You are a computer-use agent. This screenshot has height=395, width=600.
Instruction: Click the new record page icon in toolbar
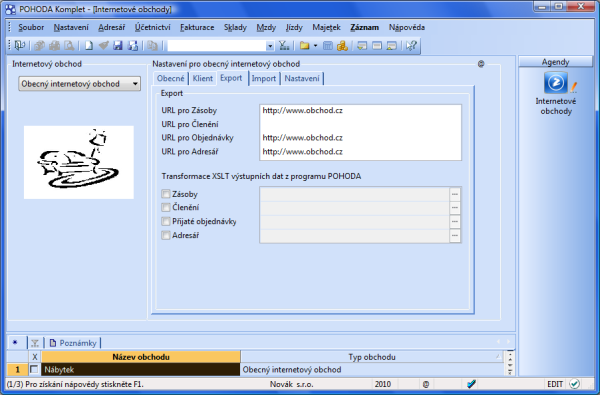pyautogui.click(x=89, y=46)
